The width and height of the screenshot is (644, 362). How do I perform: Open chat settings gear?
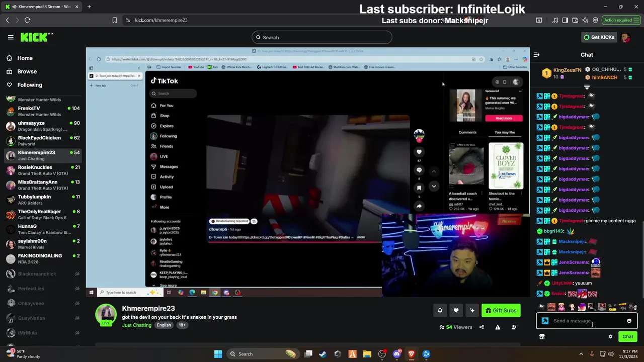tap(610, 337)
